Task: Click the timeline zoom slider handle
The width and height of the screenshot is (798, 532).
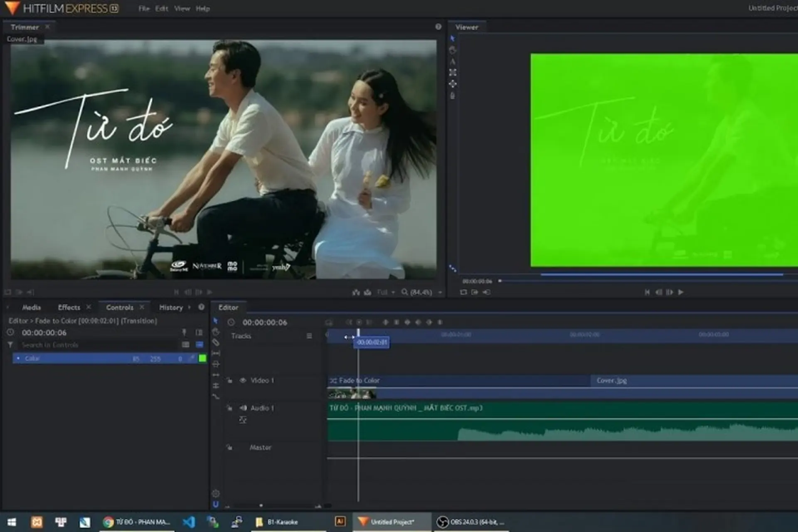Action: tap(261, 506)
